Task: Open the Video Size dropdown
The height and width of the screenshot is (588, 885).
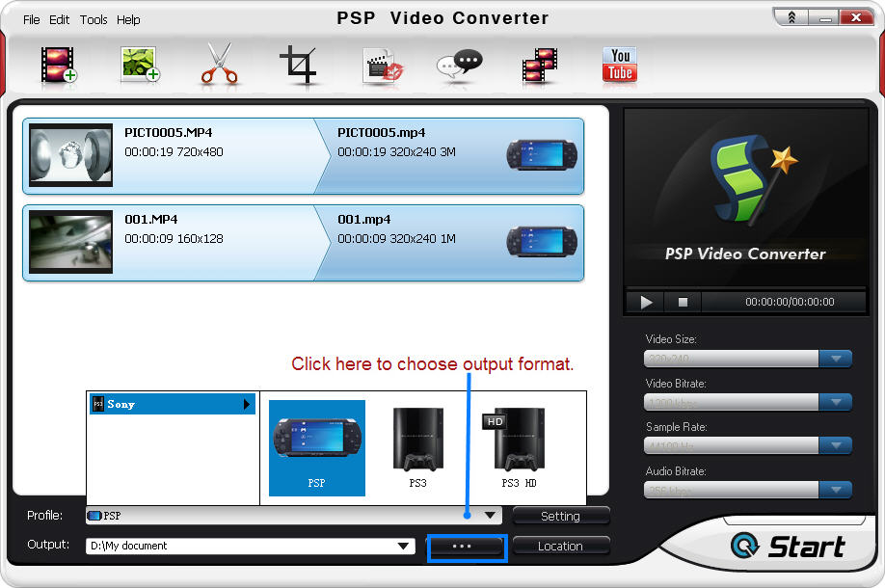Action: pyautogui.click(x=835, y=359)
